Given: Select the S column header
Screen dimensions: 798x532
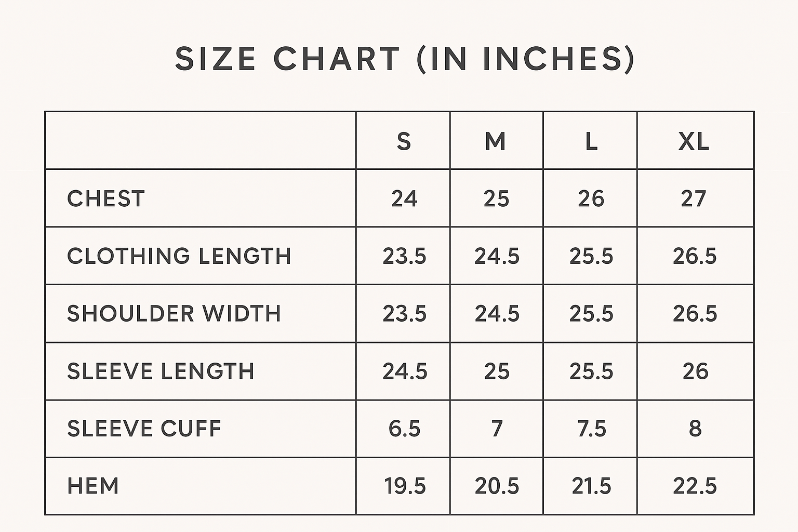Looking at the screenshot, I should click(404, 141).
